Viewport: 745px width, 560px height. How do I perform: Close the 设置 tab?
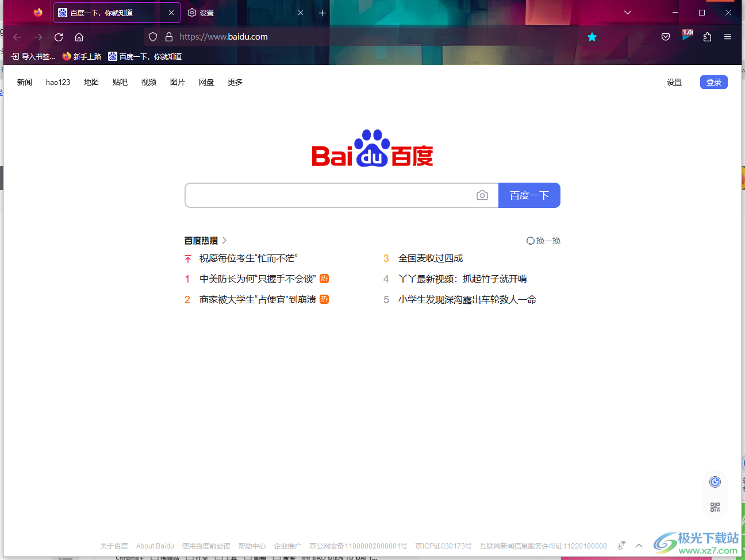point(301,13)
